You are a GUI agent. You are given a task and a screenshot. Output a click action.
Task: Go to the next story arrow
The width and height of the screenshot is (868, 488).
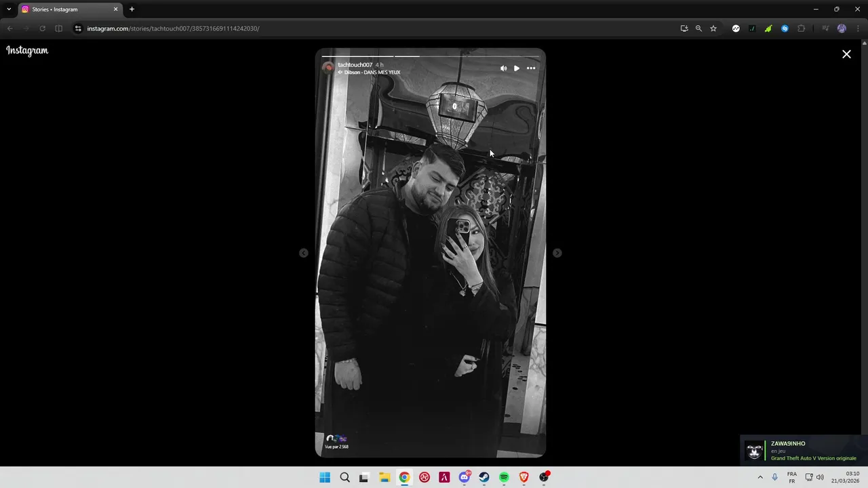tap(557, 253)
